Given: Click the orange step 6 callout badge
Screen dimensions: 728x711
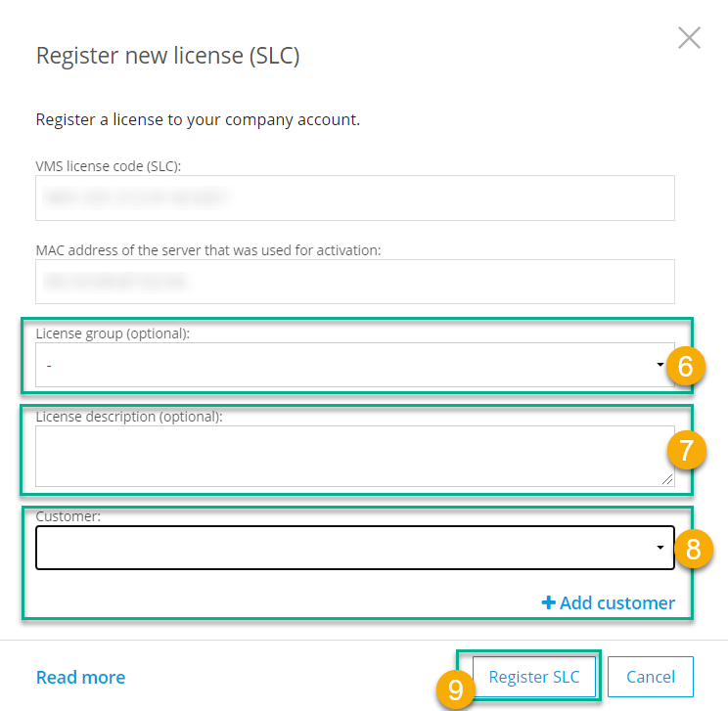Looking at the screenshot, I should (686, 367).
